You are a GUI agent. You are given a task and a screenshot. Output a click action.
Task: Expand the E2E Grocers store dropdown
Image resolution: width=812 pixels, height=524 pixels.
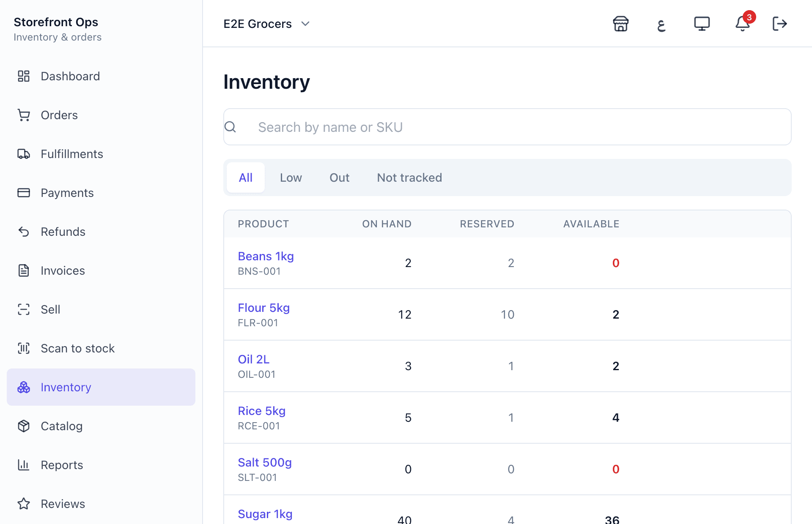(x=267, y=24)
